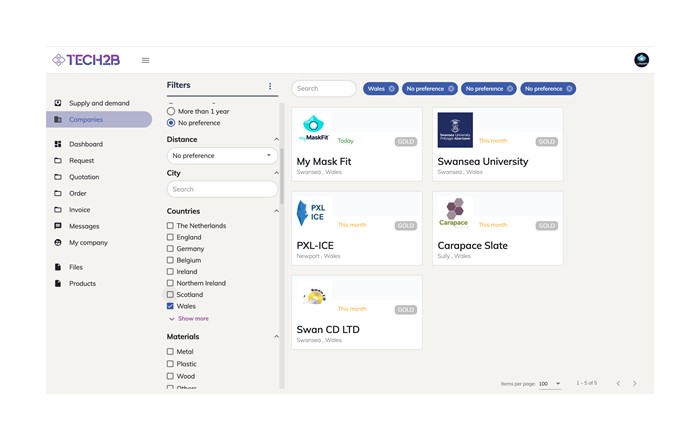Open the Swansea University company card
The width and height of the screenshot is (700, 440).
coord(497,145)
